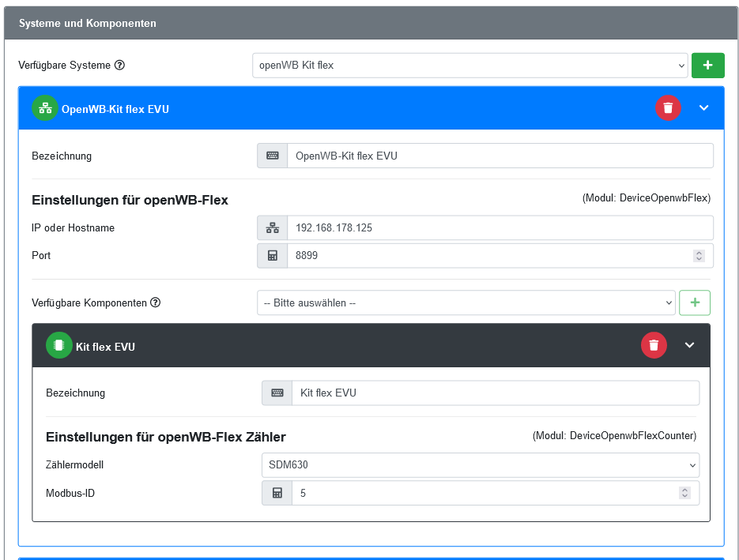Screen dimensions: 739x560
Task: Click the (Modul: DeviceOpenwbFlexCounter) text
Action: tap(614, 436)
